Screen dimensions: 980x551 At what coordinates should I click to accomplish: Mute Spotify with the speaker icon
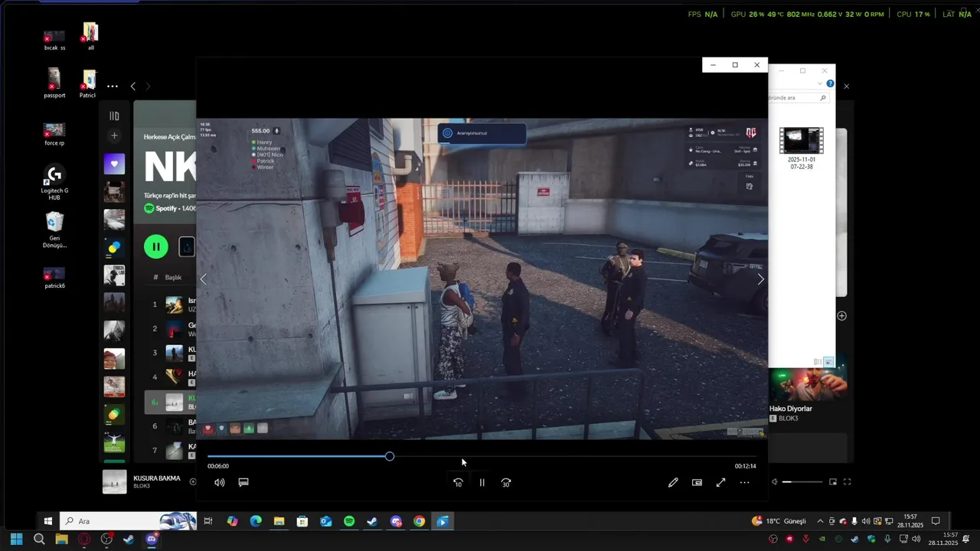point(774,482)
